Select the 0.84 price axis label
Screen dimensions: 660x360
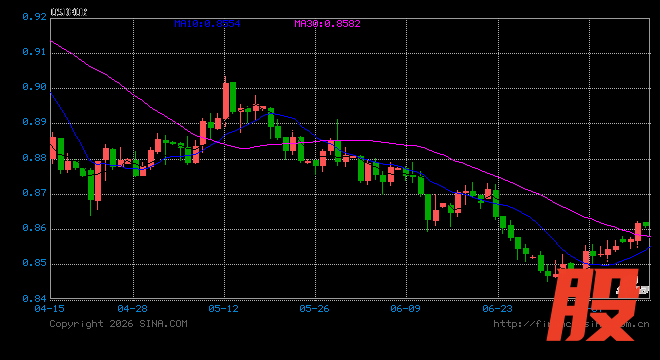coord(34,298)
